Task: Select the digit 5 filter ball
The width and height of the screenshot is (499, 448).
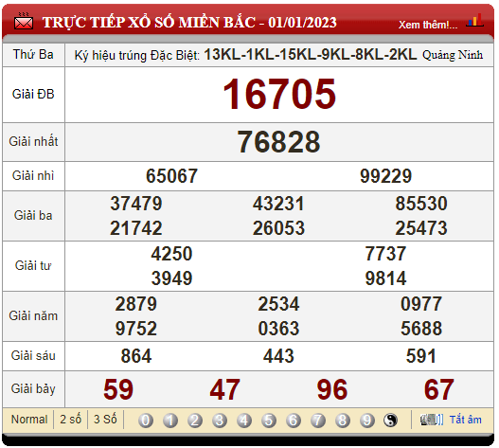Action: click(269, 421)
